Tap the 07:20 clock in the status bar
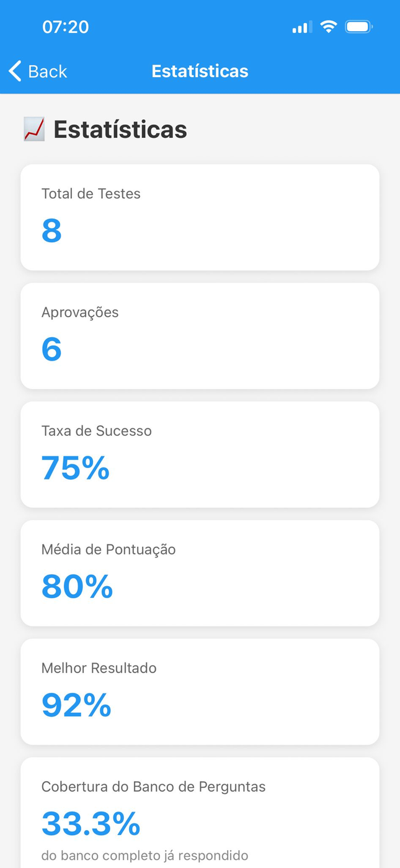 (65, 27)
